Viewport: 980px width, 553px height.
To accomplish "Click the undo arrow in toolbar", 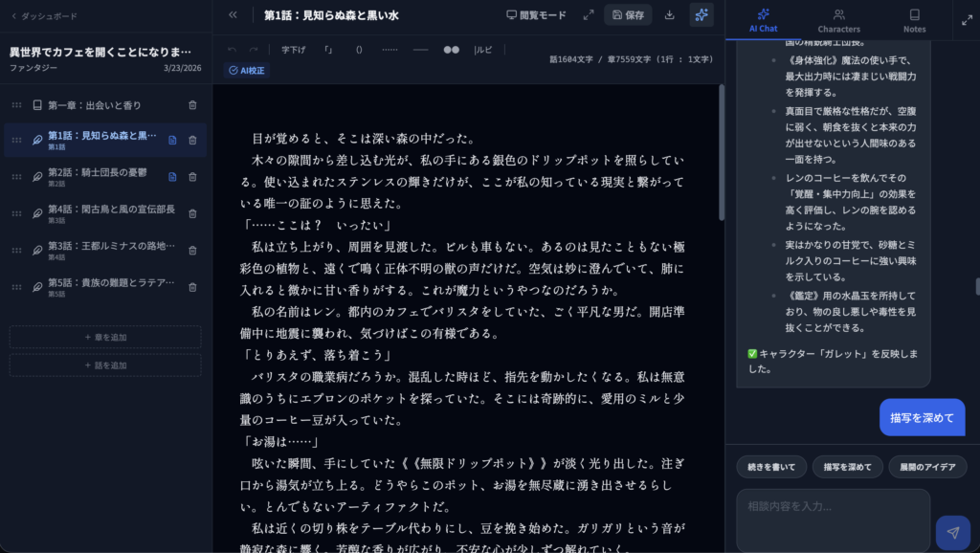I will 232,49.
